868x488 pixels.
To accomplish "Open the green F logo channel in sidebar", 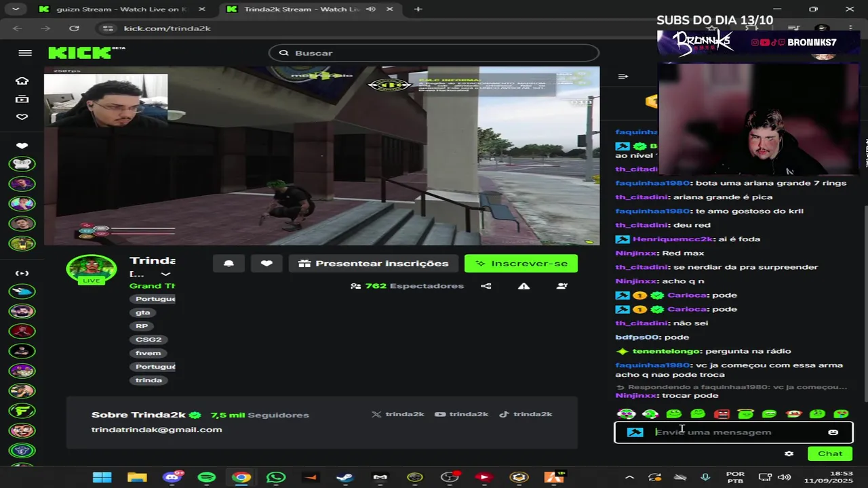I will [22, 411].
